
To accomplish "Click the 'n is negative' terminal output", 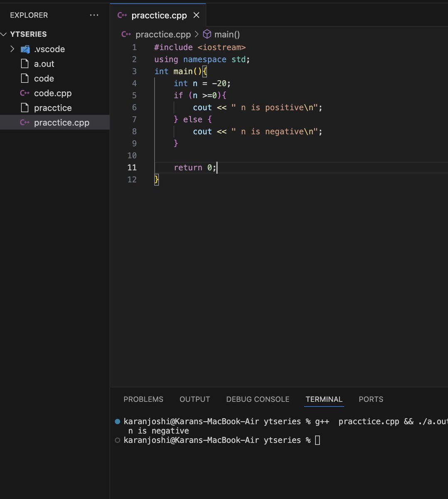I will tap(158, 431).
